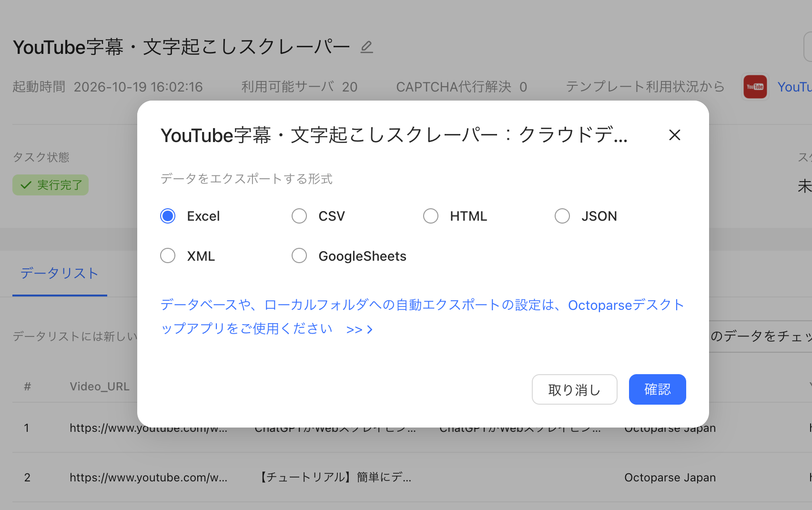Confirm export with the 確認 button
This screenshot has height=510, width=812.
[657, 389]
